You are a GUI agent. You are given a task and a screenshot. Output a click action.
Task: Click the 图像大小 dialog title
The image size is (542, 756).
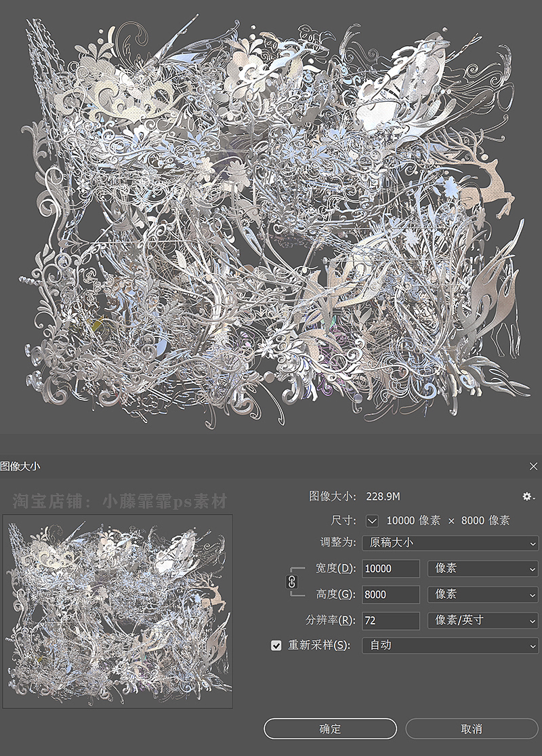click(20, 466)
